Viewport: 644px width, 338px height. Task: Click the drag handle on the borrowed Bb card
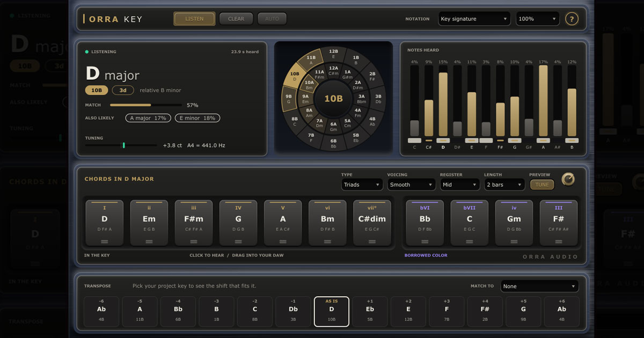425,241
